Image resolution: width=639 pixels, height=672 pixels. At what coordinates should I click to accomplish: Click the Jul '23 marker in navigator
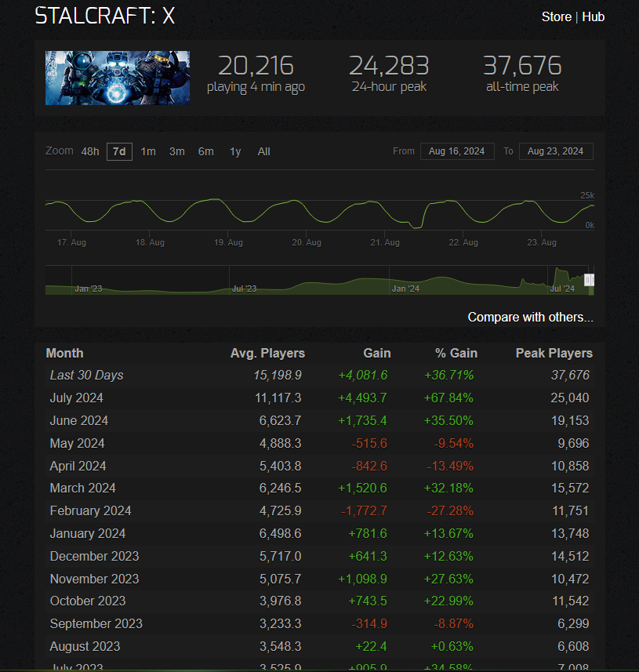245,289
